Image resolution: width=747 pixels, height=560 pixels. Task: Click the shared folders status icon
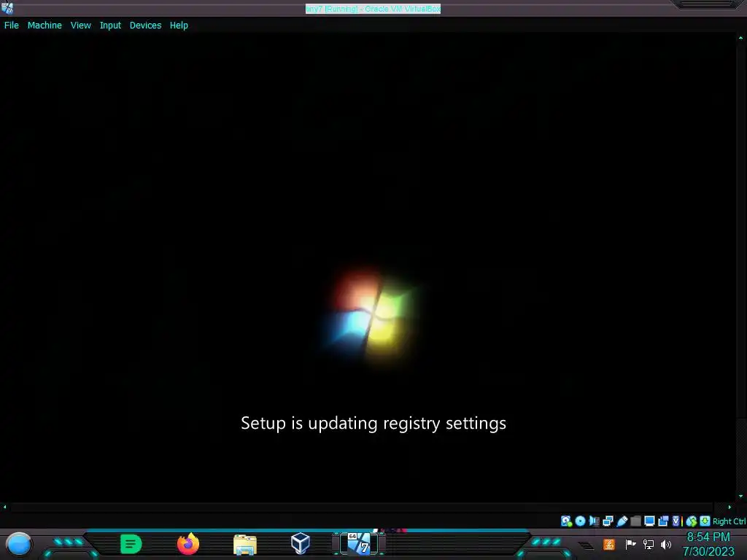pyautogui.click(x=635, y=521)
